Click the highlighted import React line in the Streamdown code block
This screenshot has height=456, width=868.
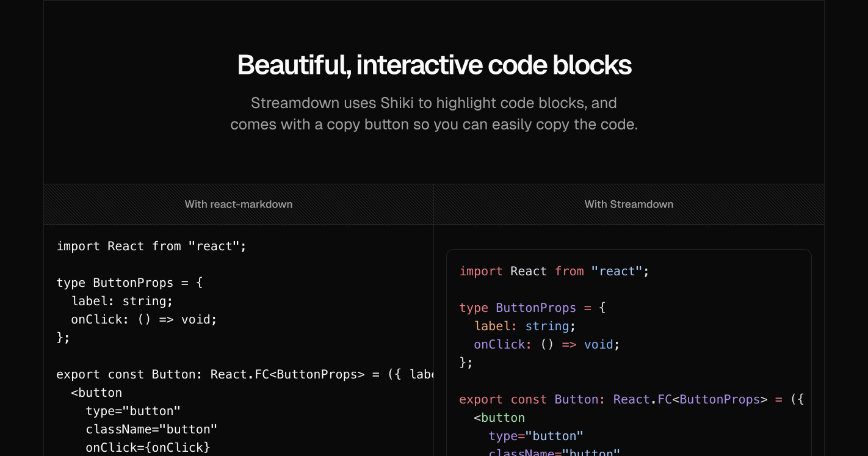tap(554, 271)
